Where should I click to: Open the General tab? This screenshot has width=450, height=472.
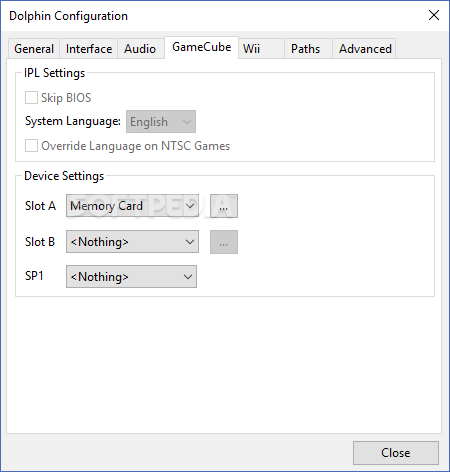pos(34,49)
